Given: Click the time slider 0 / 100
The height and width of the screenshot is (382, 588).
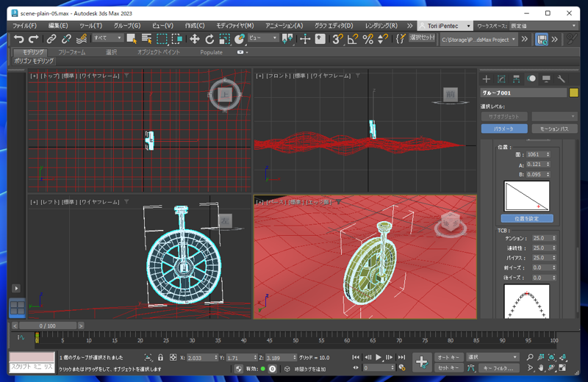Looking at the screenshot, I should (x=48, y=325).
